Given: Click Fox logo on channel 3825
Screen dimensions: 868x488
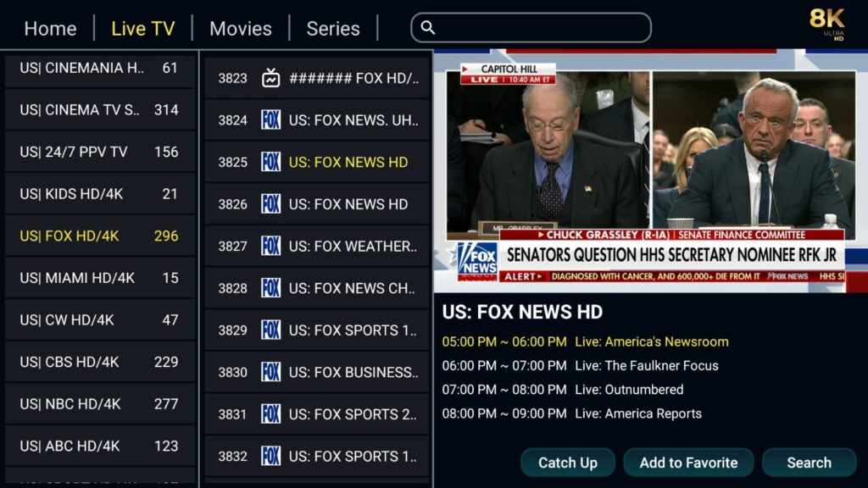Looking at the screenshot, I should pos(270,162).
